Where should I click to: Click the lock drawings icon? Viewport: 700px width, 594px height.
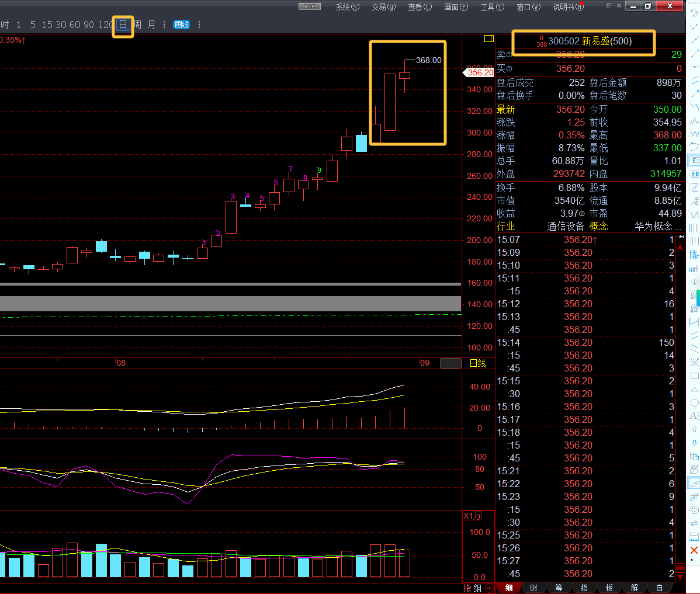(x=694, y=470)
